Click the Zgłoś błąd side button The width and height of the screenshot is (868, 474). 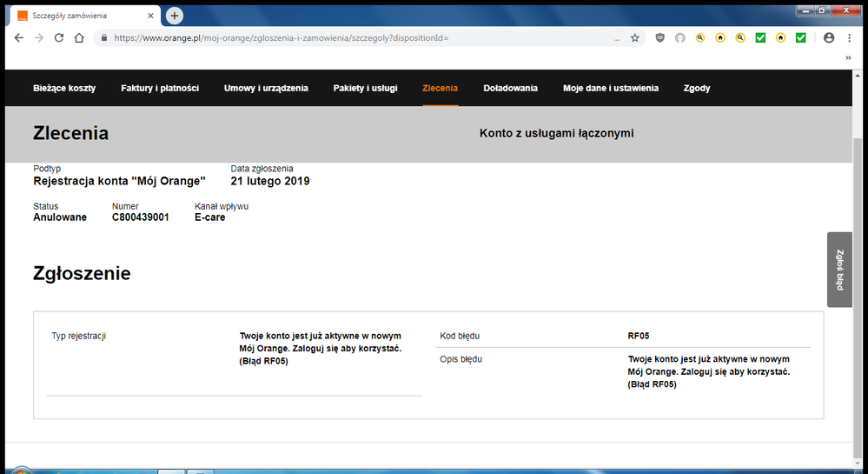click(840, 270)
